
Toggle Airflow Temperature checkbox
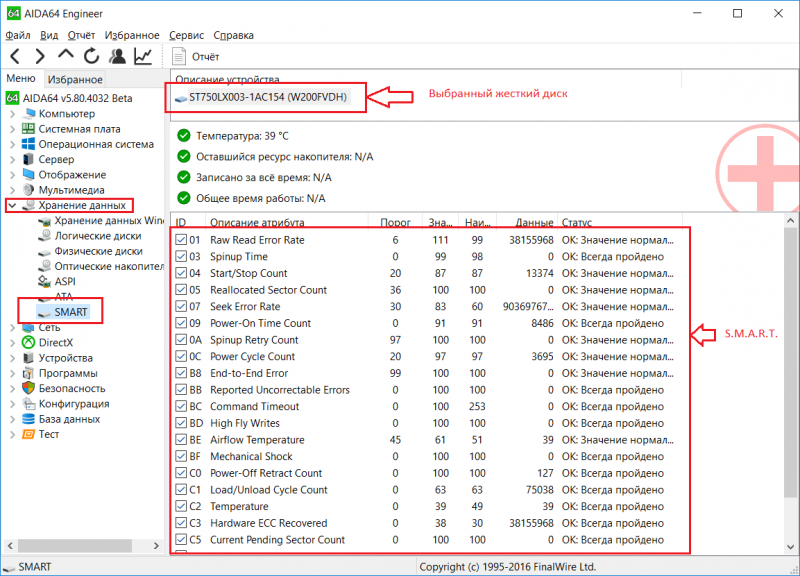click(x=181, y=440)
